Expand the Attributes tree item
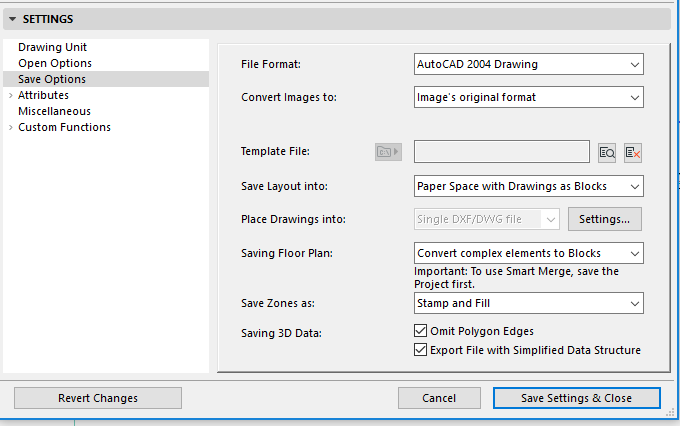Viewport: 680px width, 426px height. (x=10, y=95)
